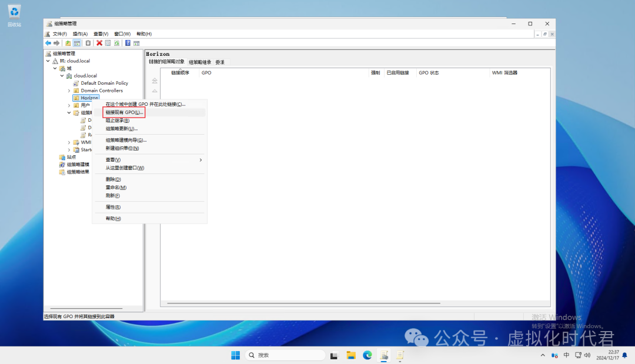Open Help via the blue question-mark icon
The height and width of the screenshot is (364, 635).
tap(128, 43)
